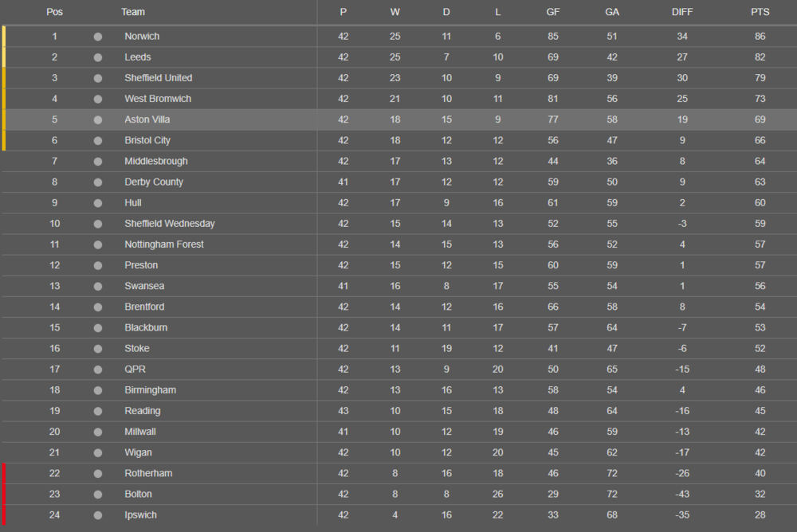Click the badge dot beside QPR
Viewport: 797px width, 532px height.
[x=98, y=370]
